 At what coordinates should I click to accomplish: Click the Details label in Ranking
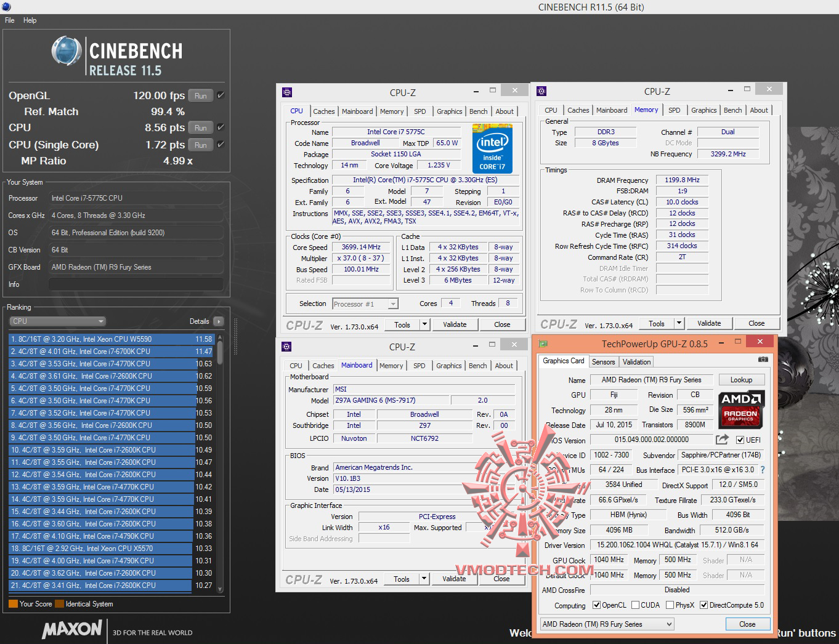[199, 321]
